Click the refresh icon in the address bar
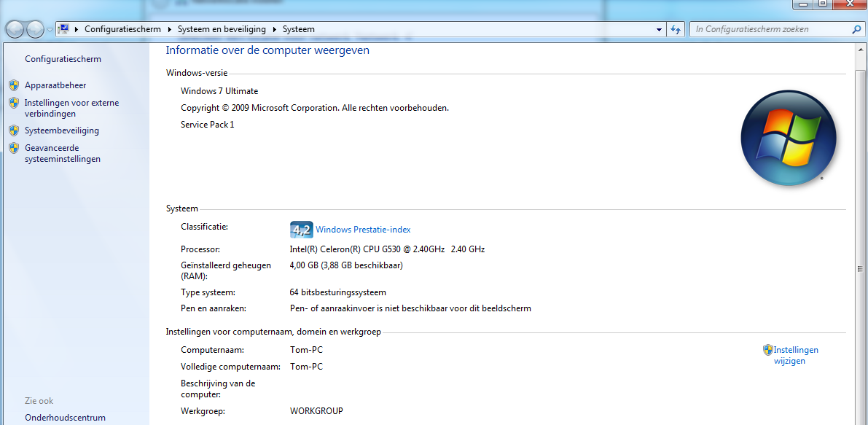Image resolution: width=868 pixels, height=425 pixels. tap(675, 29)
